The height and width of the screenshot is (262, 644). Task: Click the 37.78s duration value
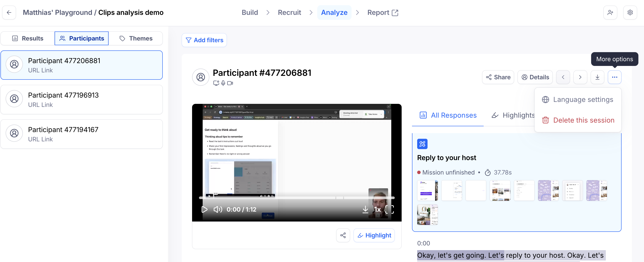point(502,172)
